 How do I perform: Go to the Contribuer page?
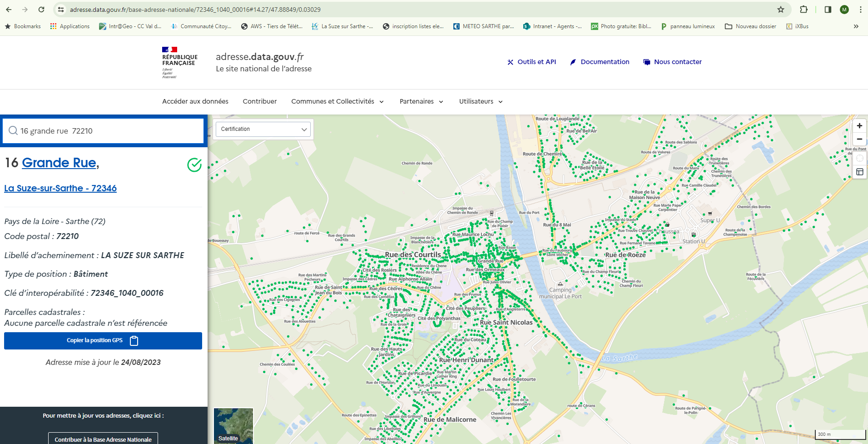[259, 101]
